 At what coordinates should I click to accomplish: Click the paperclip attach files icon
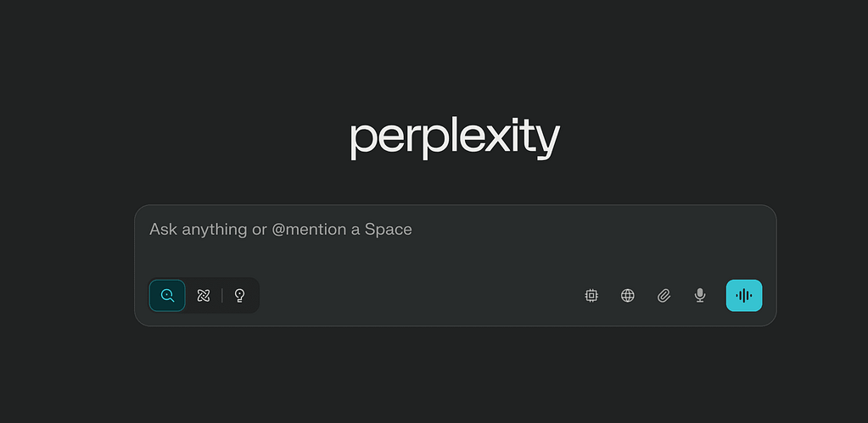pos(664,296)
